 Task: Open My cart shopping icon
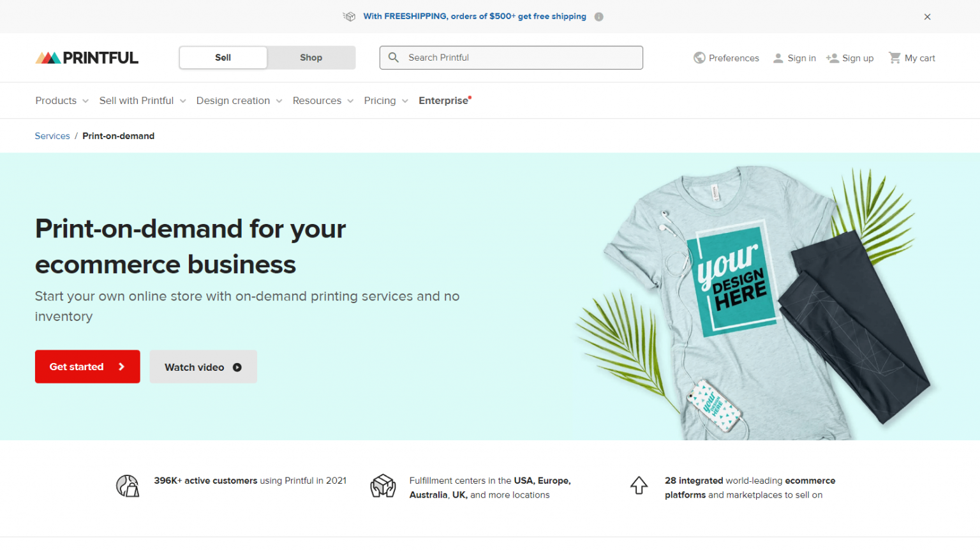[895, 57]
